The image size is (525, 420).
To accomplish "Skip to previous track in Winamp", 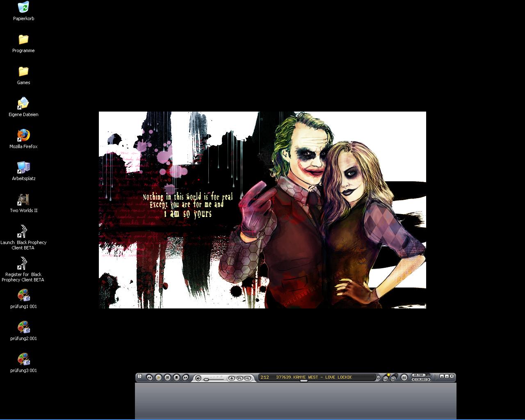I will click(150, 377).
